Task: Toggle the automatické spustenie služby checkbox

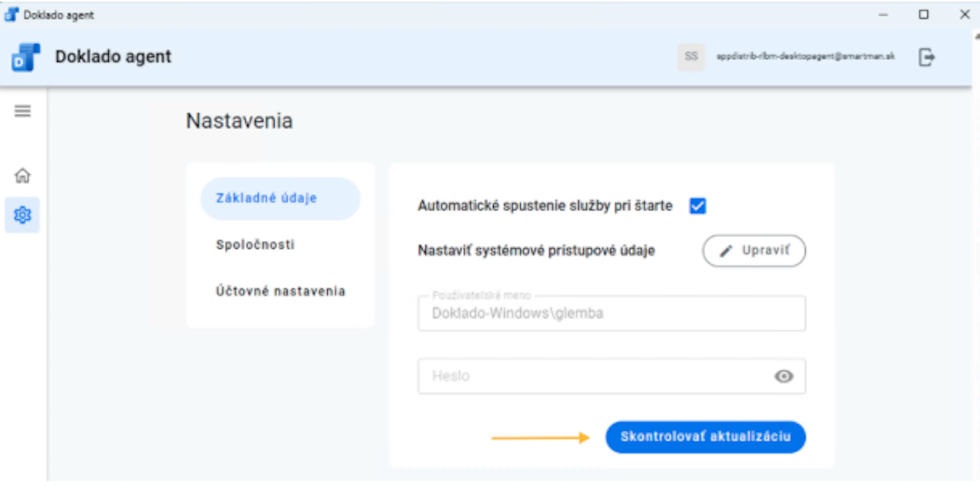Action: (x=697, y=206)
